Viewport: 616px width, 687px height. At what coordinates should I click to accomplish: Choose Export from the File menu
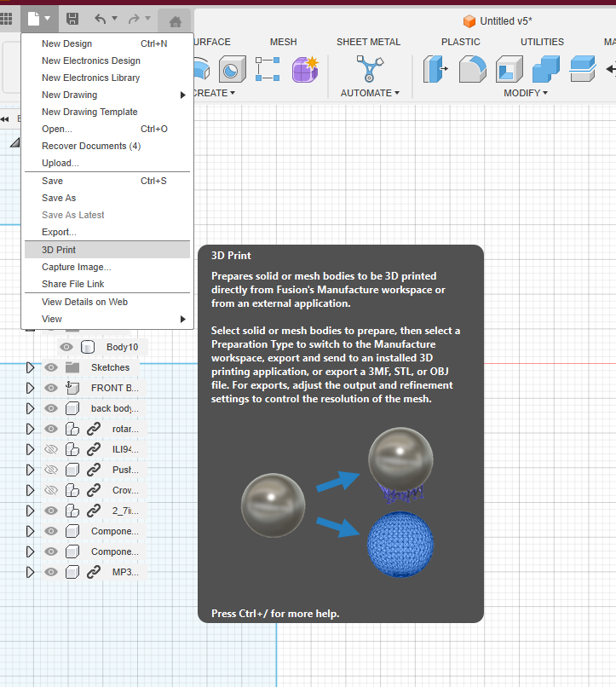point(107,232)
